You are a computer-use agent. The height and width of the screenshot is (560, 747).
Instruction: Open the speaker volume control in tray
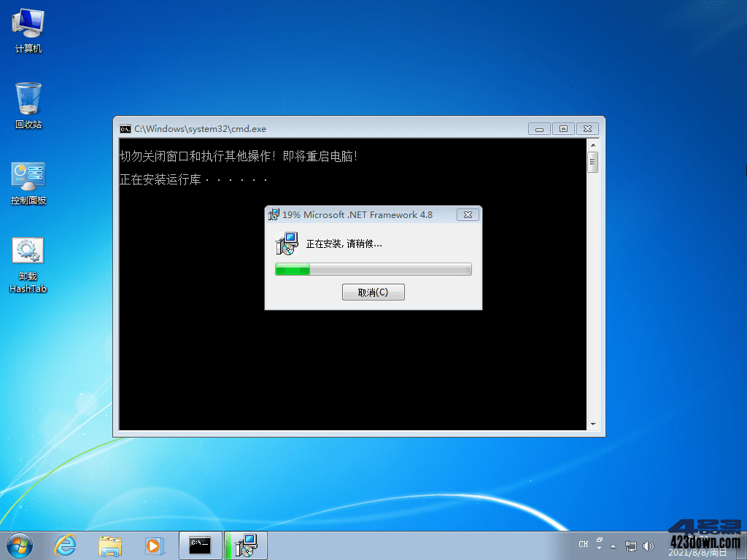click(649, 545)
